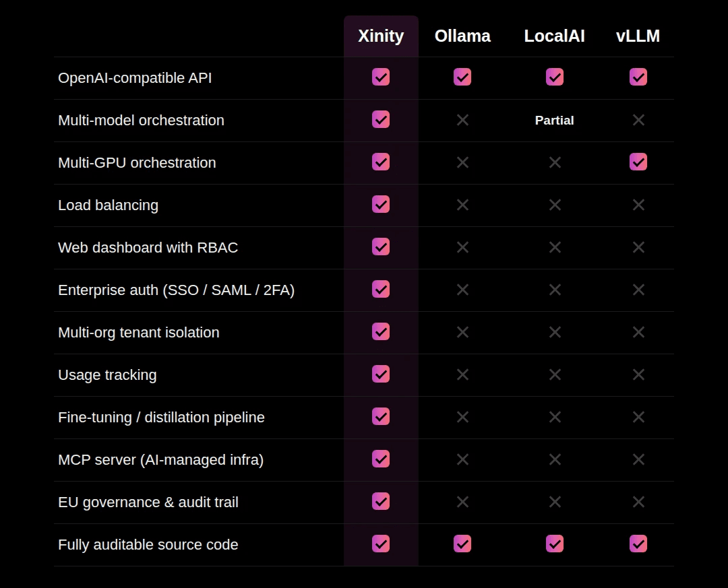This screenshot has height=588, width=728.
Task: Click LocalAI's Usage tracking cross icon
Action: (555, 374)
